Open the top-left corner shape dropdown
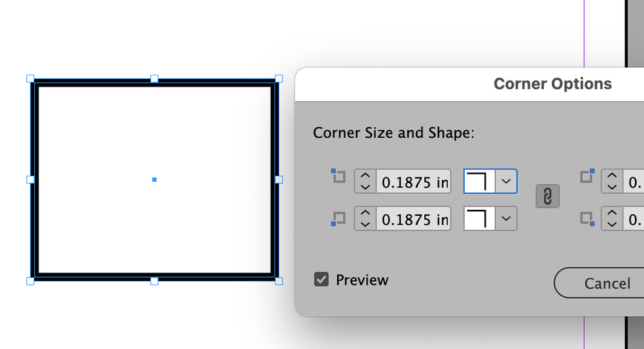 506,182
